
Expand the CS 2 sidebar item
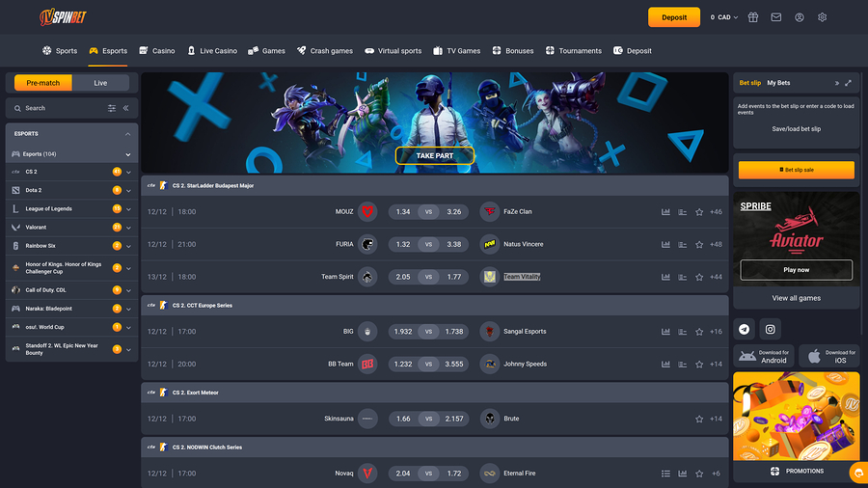[128, 172]
